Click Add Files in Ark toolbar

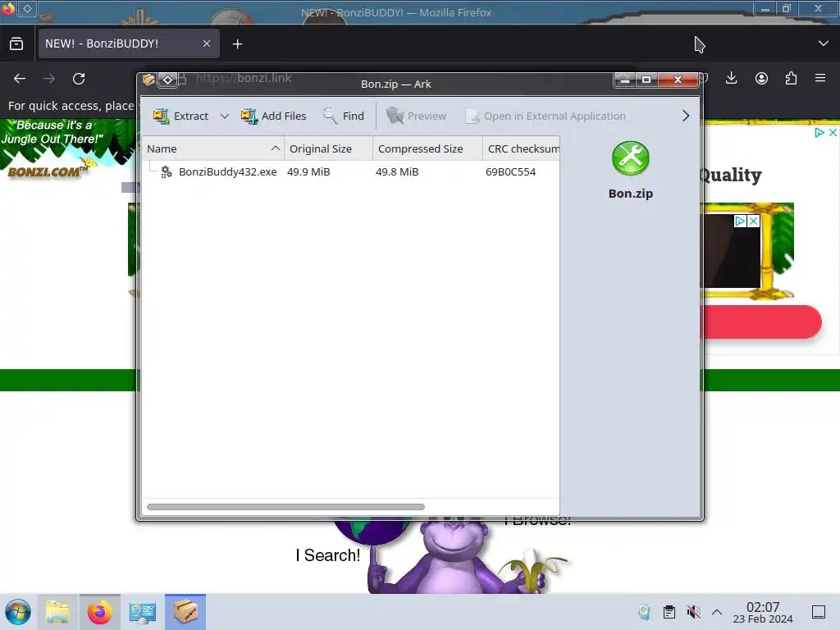[x=274, y=116]
